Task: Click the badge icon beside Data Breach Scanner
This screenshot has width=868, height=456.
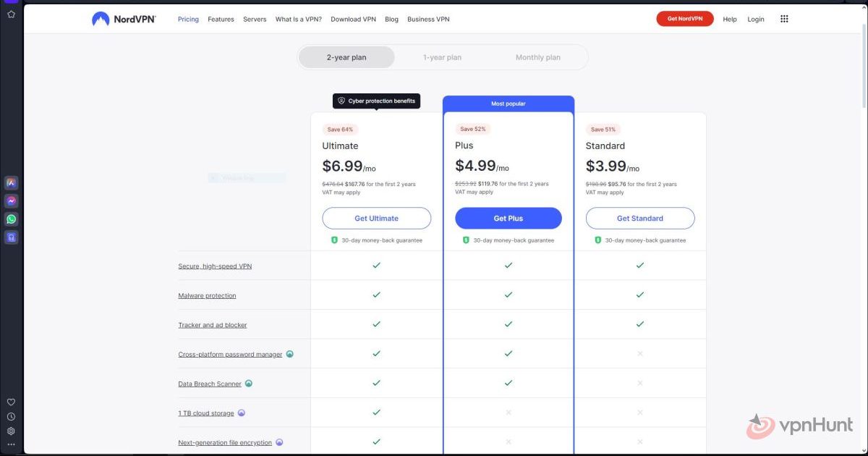Action: [x=249, y=384]
